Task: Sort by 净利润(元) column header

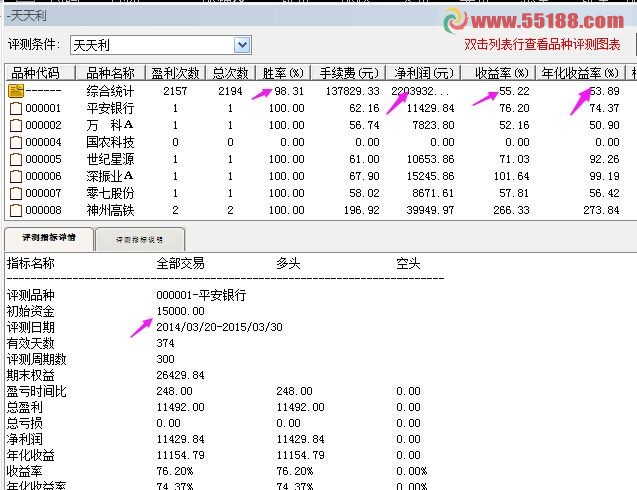Action: tap(423, 73)
